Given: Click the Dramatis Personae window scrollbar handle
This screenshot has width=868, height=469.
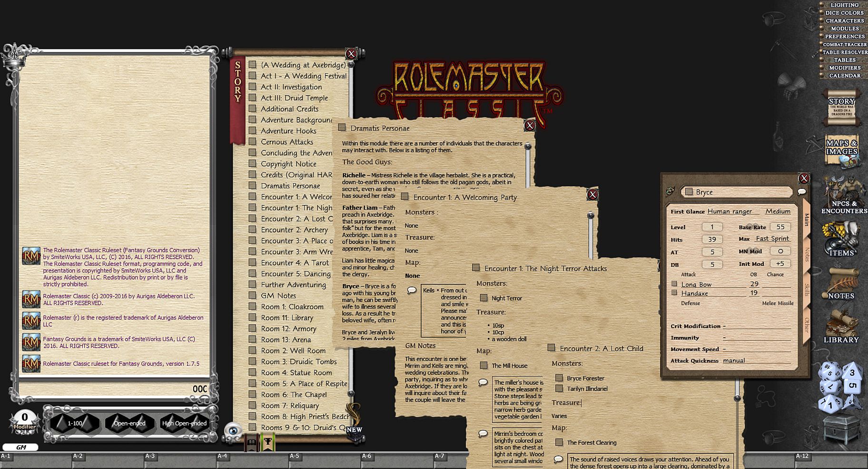Looking at the screenshot, I should [x=528, y=147].
